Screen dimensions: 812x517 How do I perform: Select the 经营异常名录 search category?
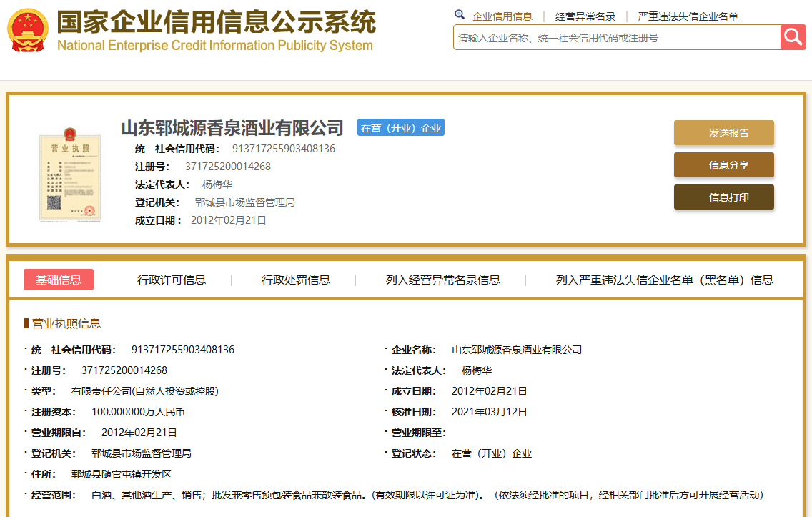click(x=585, y=16)
